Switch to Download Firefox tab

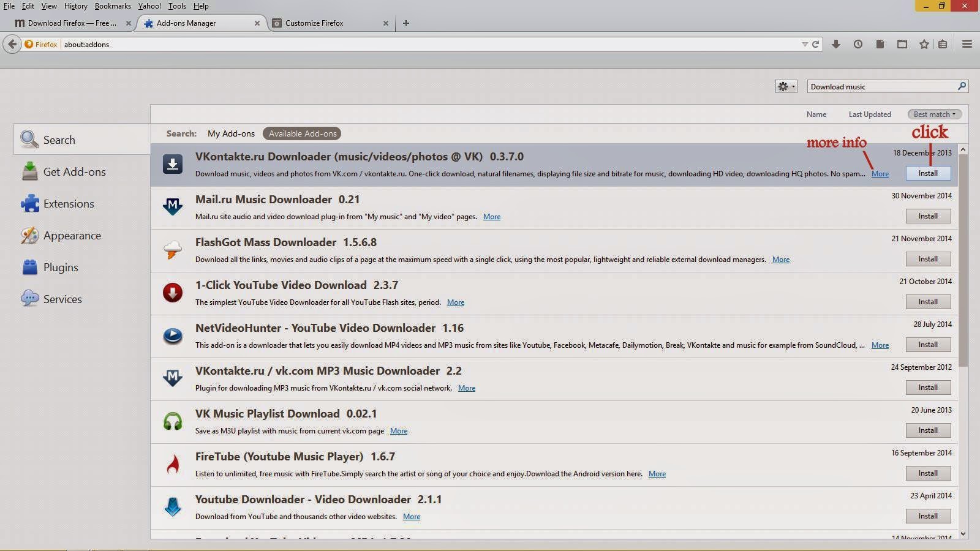tap(72, 23)
